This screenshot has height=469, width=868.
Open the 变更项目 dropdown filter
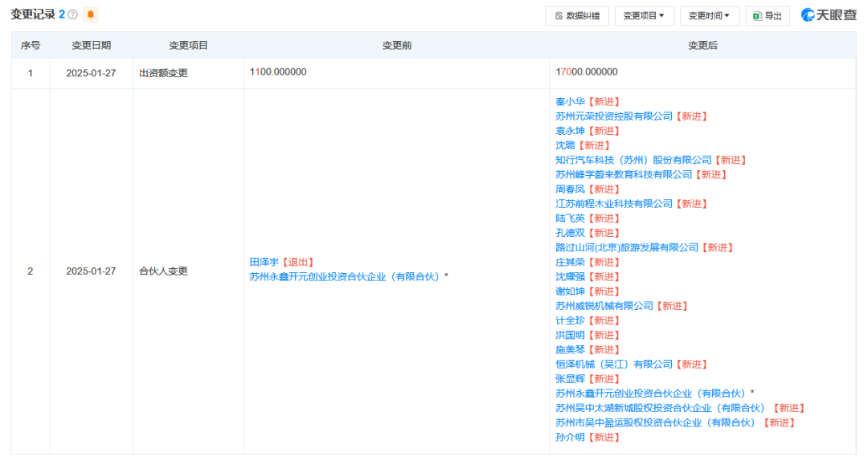click(x=645, y=15)
